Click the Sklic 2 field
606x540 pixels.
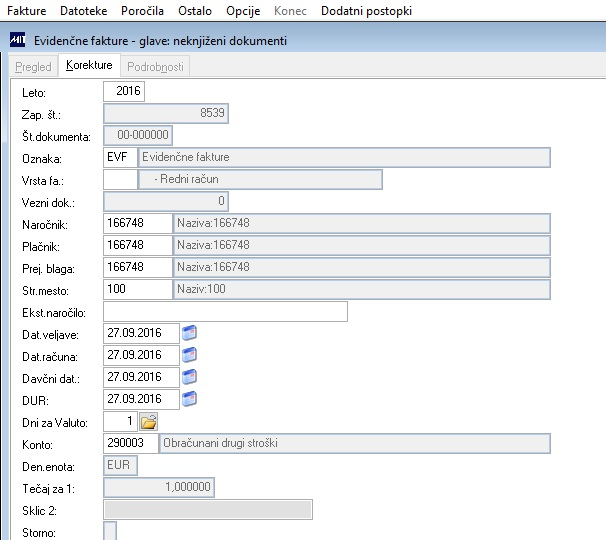pos(208,509)
